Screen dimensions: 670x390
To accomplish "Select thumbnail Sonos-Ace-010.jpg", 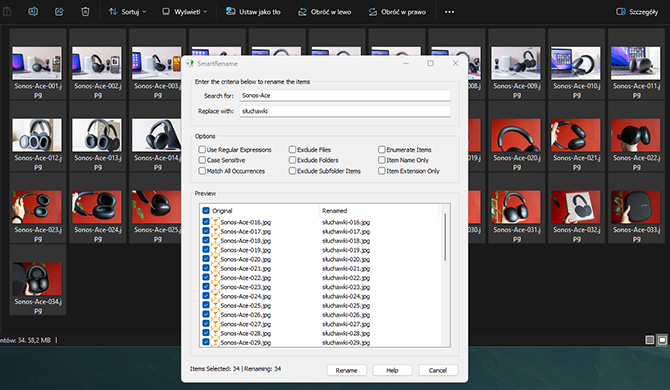I will pyautogui.click(x=576, y=64).
